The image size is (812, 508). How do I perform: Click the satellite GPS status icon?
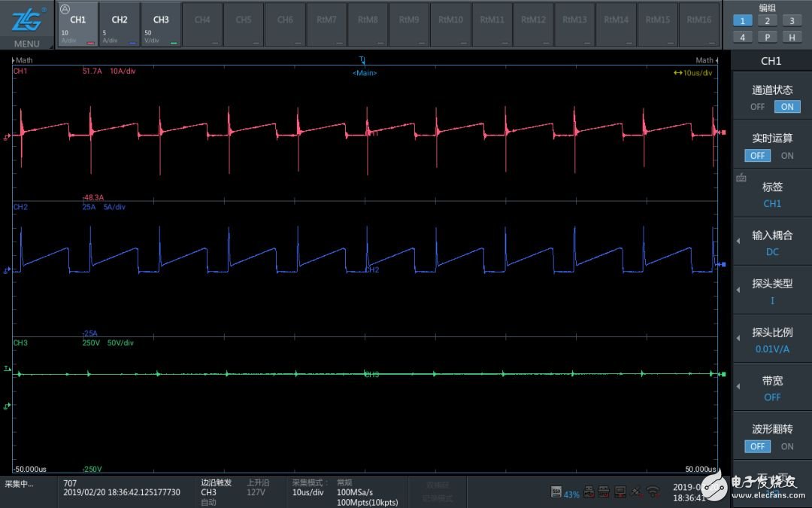(637, 492)
